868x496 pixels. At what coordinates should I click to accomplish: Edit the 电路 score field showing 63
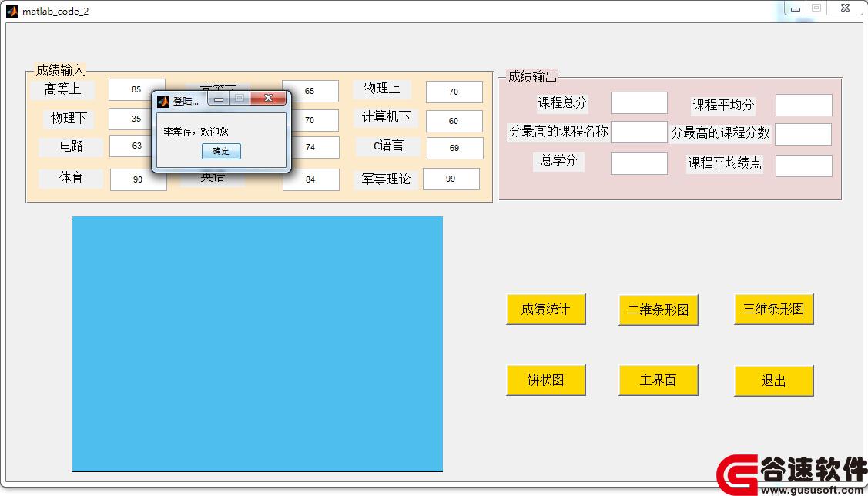131,146
